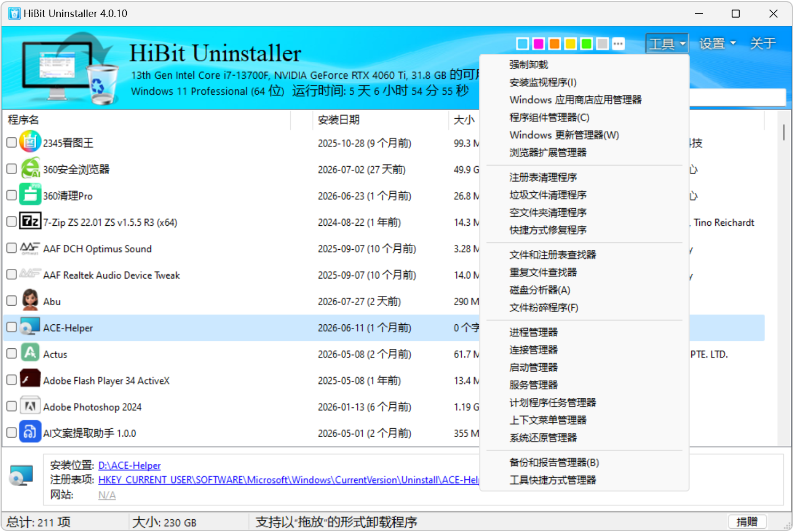Click the 7-Zip ZS program icon
The height and width of the screenshot is (532, 794).
[30, 220]
